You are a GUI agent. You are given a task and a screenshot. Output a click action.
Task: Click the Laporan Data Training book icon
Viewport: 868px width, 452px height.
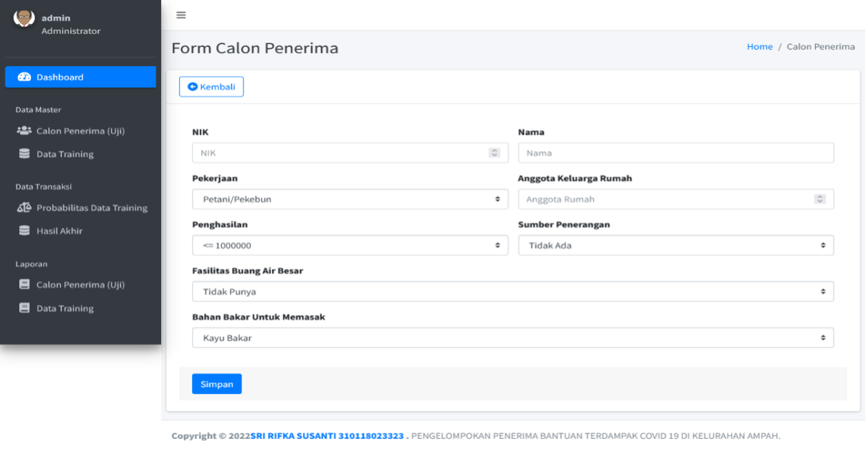(24, 308)
